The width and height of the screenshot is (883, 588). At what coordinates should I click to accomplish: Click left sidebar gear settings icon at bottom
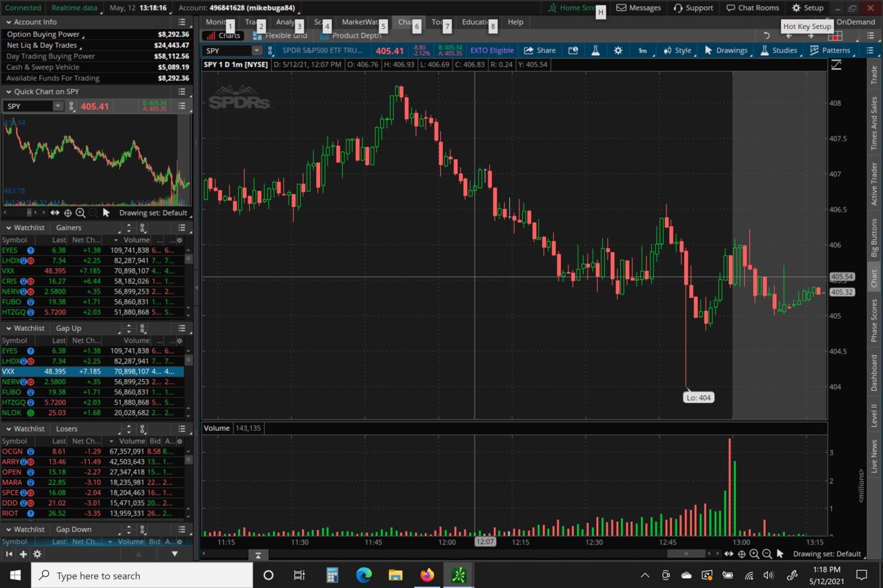pyautogui.click(x=37, y=554)
